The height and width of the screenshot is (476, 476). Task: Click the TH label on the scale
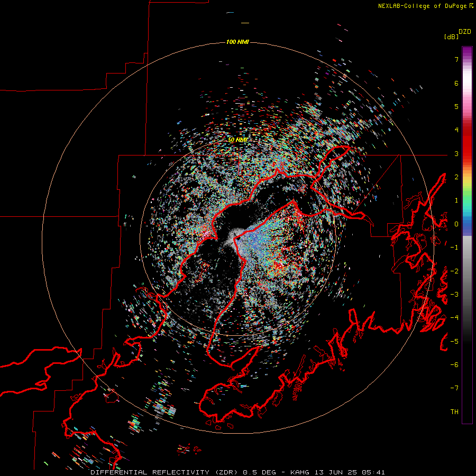point(454,411)
